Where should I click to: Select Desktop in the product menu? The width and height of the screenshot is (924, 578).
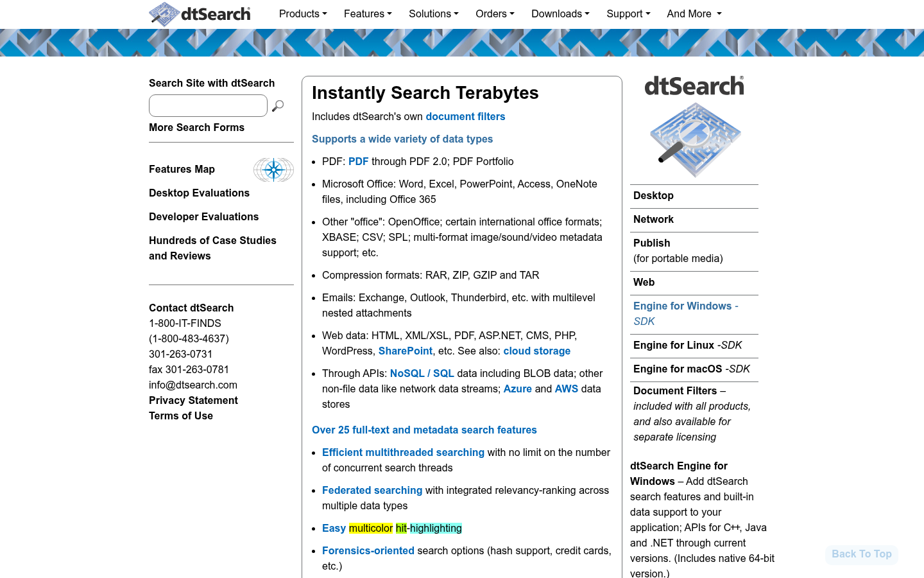click(x=653, y=195)
